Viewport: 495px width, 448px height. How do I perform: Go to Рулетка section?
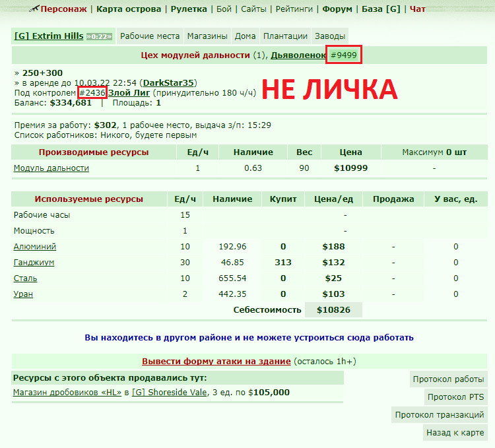[189, 9]
